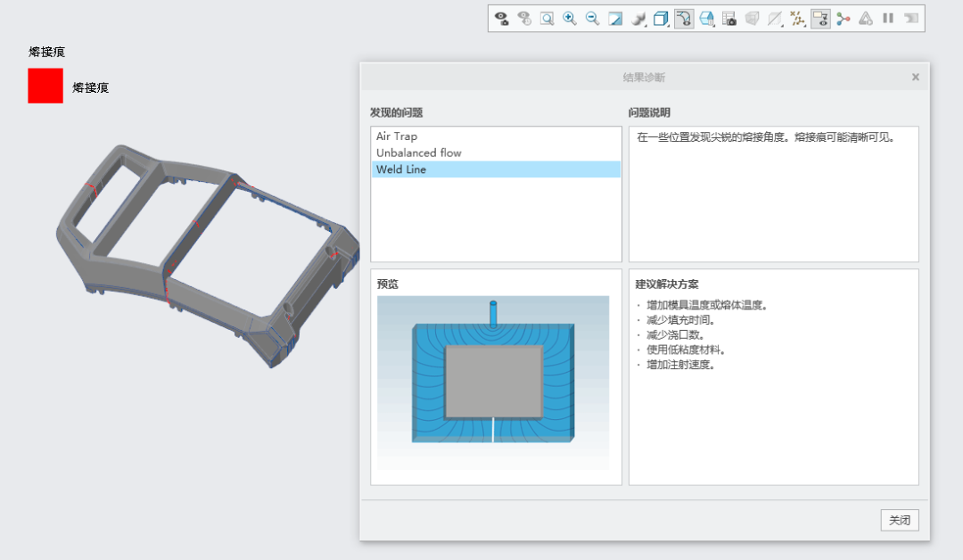963x560 pixels.
Task: Open the rendering style spheres icon
Action: click(638, 19)
